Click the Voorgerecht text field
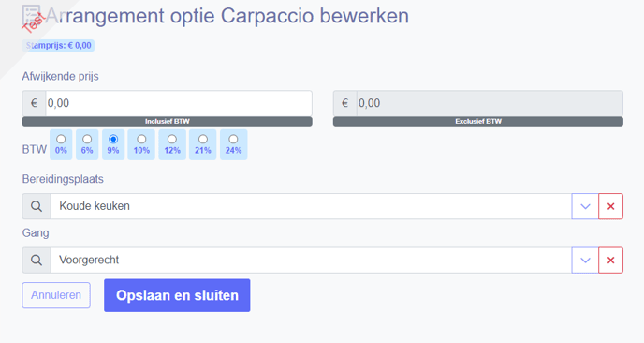Screen dimensions: 644x343 [x=311, y=261]
